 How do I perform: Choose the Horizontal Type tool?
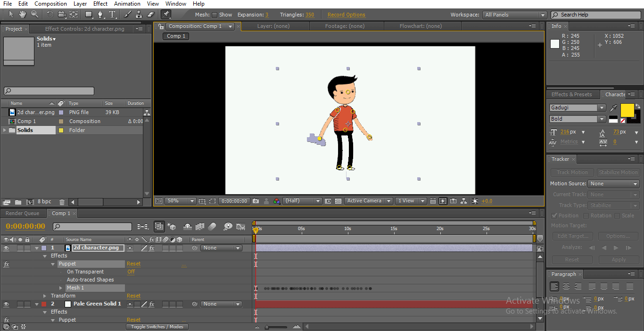coord(112,15)
